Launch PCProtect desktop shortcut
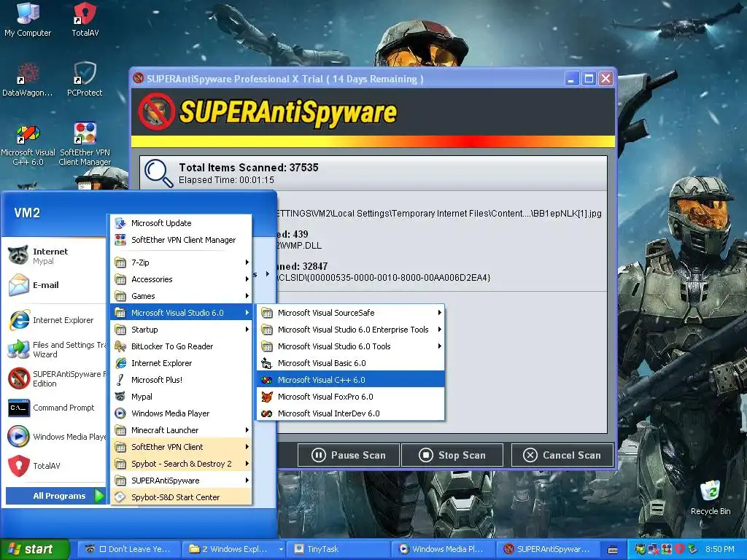Screen dimensions: 747x560 pos(85,79)
